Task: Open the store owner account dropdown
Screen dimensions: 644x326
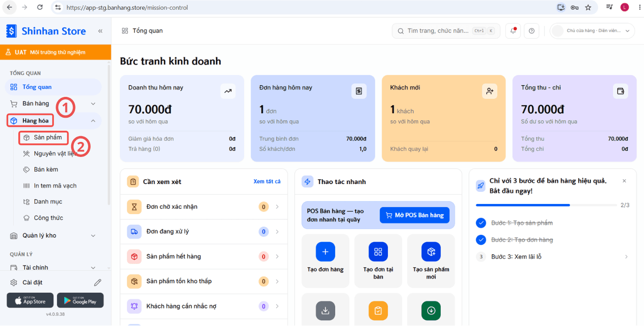Action: pos(592,31)
